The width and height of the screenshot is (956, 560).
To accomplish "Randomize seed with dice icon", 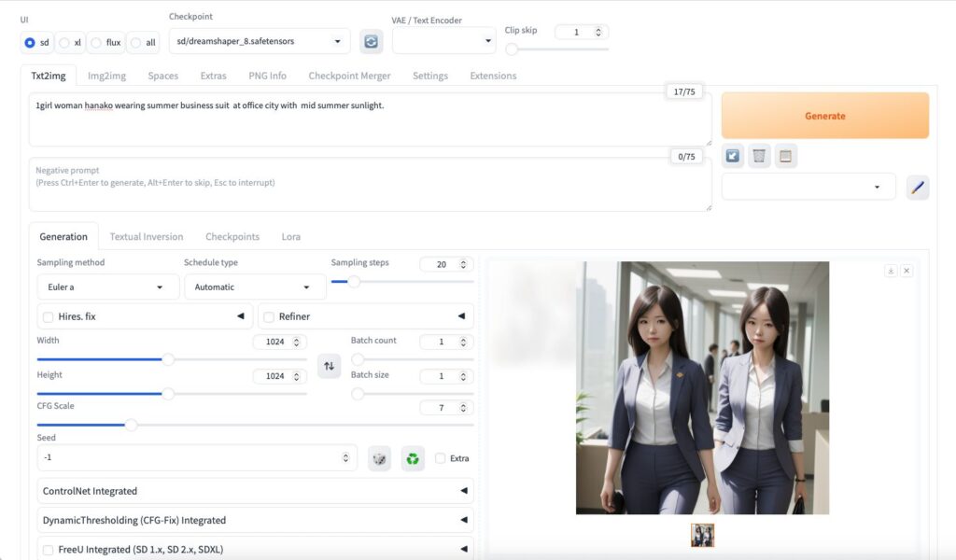I will [x=379, y=458].
